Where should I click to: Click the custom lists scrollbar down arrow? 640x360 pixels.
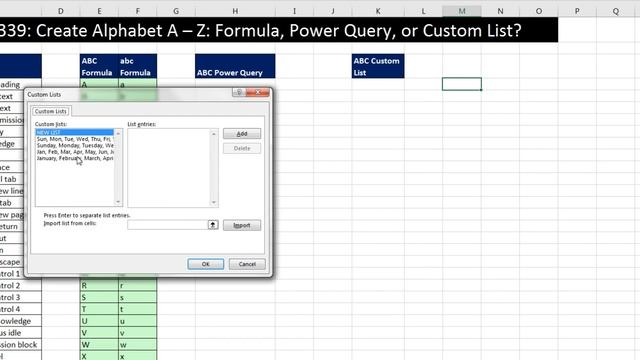pos(118,202)
